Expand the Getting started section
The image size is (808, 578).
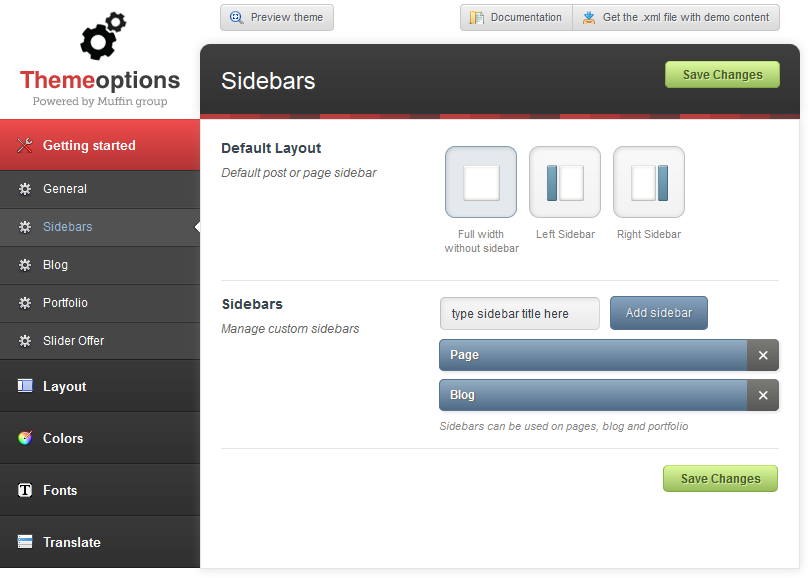tap(100, 145)
